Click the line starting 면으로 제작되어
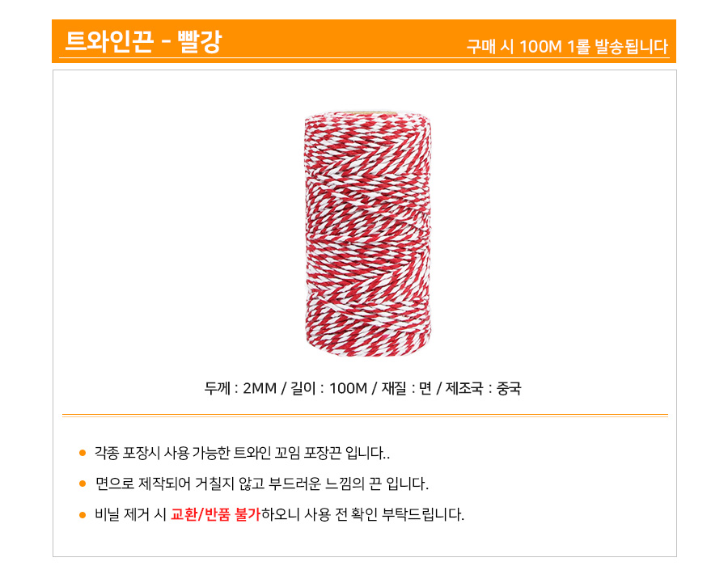 (262, 484)
